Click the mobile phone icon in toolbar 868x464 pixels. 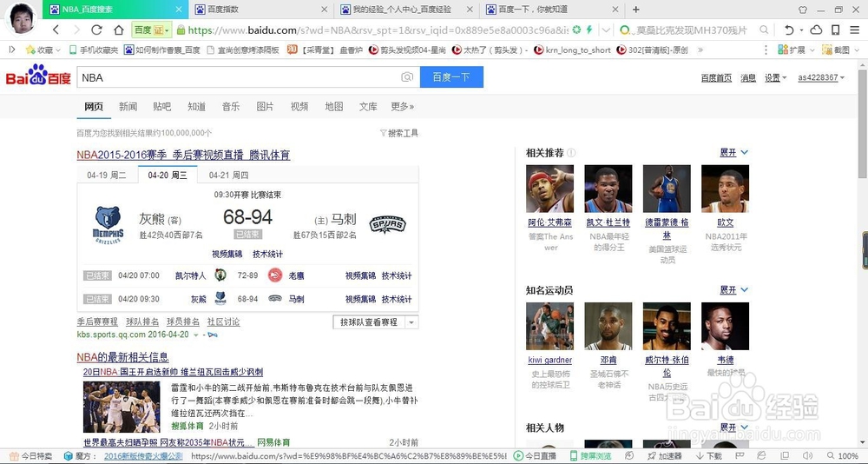835,30
